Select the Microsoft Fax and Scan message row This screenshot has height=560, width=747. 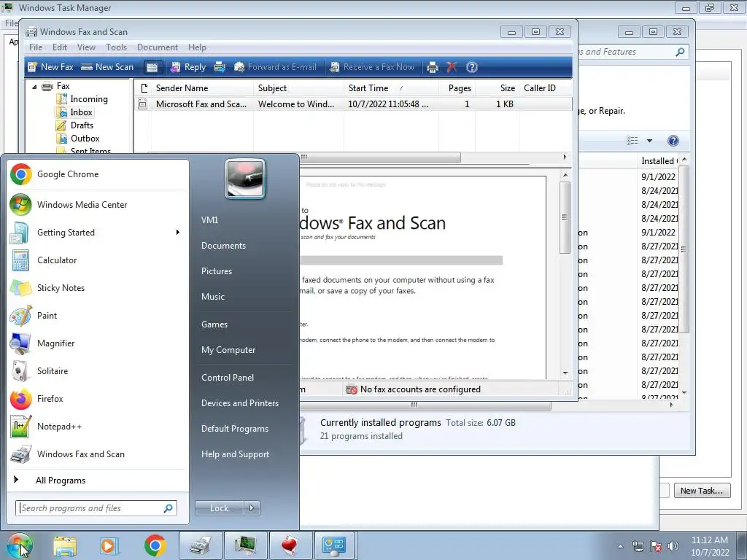point(352,104)
